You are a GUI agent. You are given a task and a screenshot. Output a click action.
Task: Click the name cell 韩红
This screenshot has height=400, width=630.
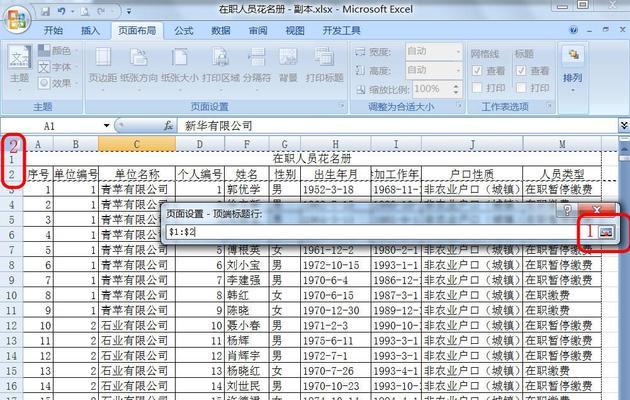[x=247, y=296]
